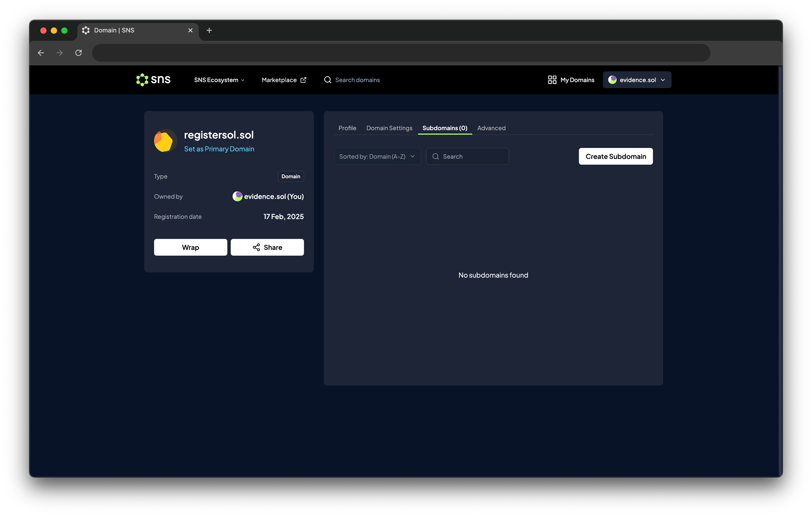Click the browser reload icon
The width and height of the screenshot is (812, 516).
[79, 53]
